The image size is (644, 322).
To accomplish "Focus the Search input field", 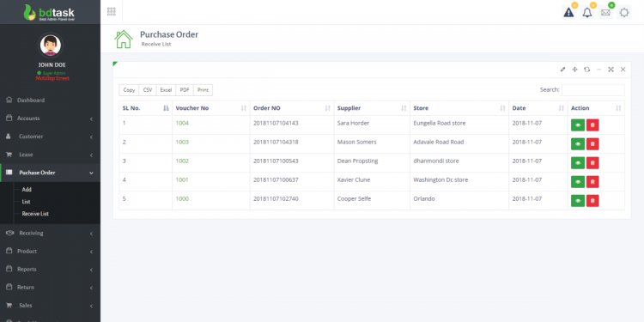I will point(593,90).
